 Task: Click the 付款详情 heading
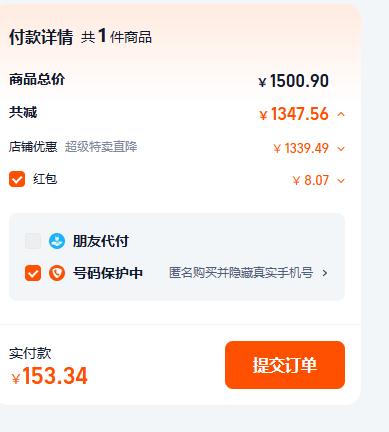point(41,37)
